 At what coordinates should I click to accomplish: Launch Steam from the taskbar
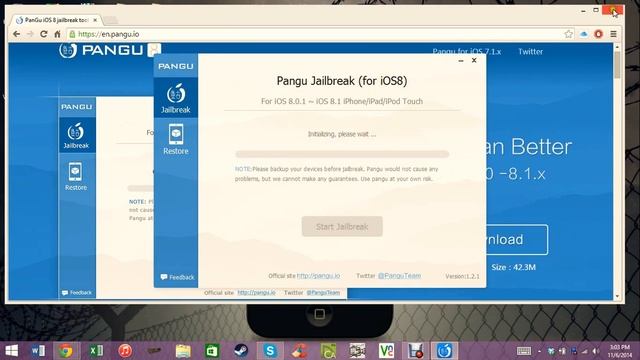tap(240, 351)
